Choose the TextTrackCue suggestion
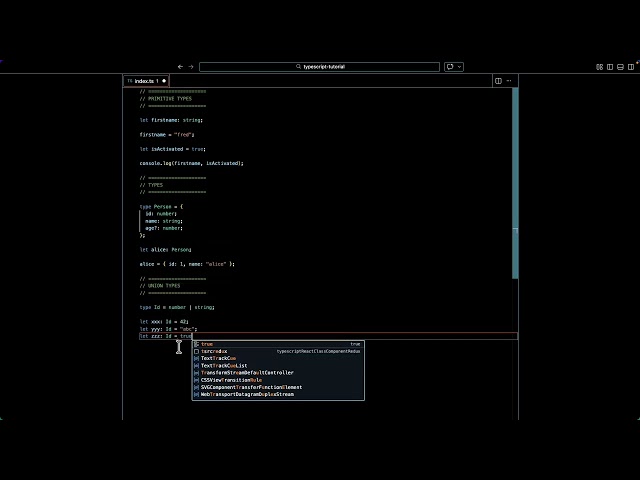 tap(278, 358)
